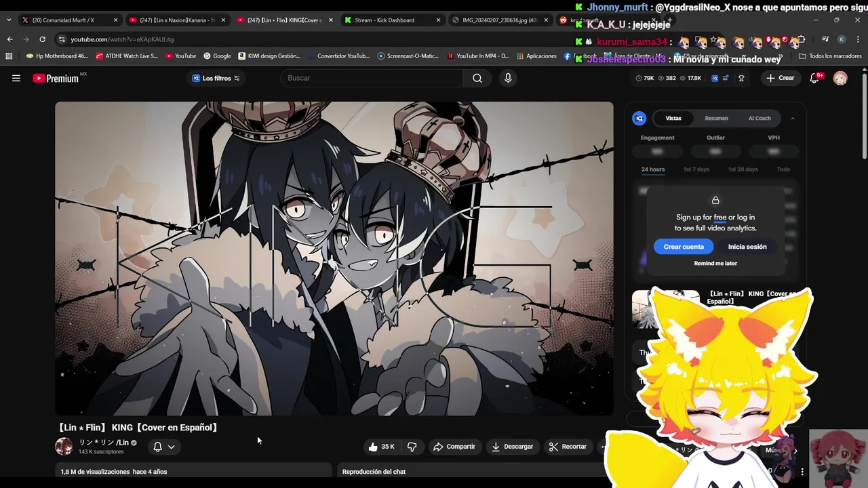Open the Lin channel avatar

tap(64, 446)
